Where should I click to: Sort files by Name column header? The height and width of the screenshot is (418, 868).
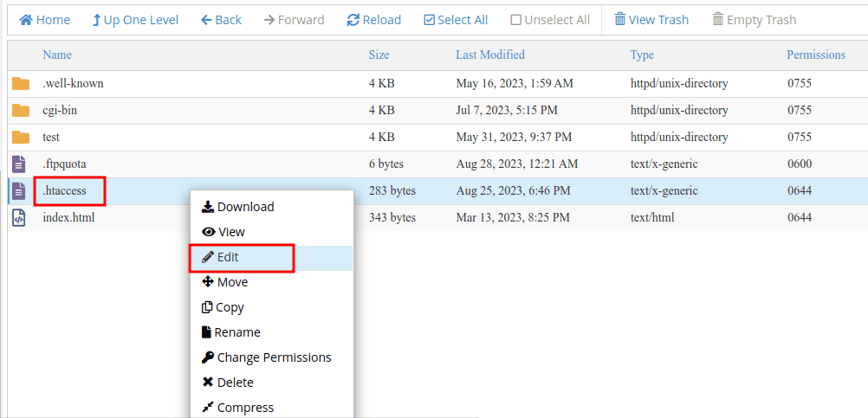tap(57, 55)
